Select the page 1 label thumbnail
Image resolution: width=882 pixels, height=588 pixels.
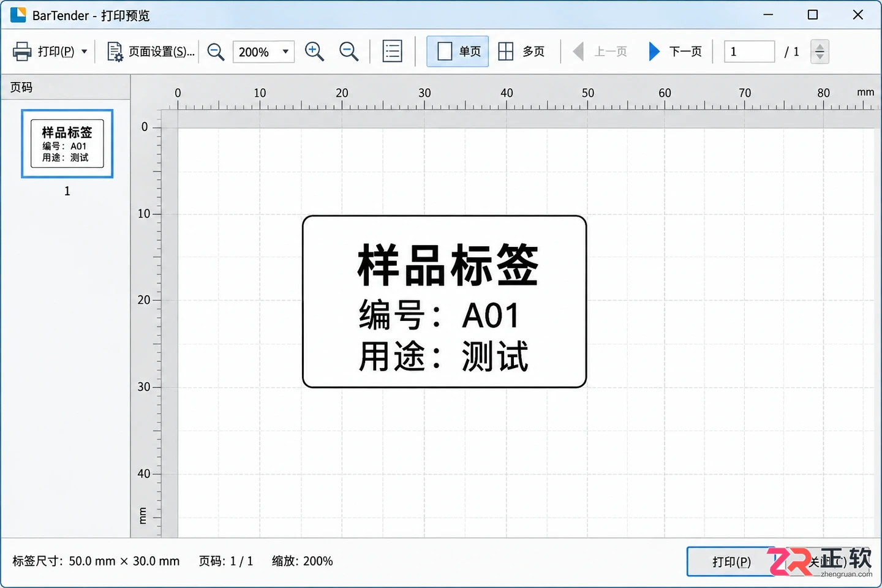[x=67, y=144]
